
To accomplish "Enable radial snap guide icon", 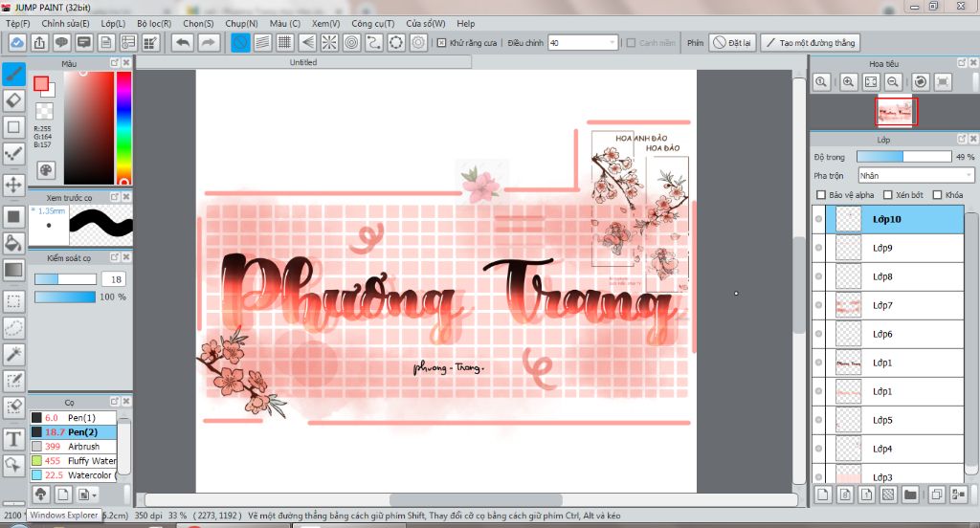I will click(x=329, y=42).
